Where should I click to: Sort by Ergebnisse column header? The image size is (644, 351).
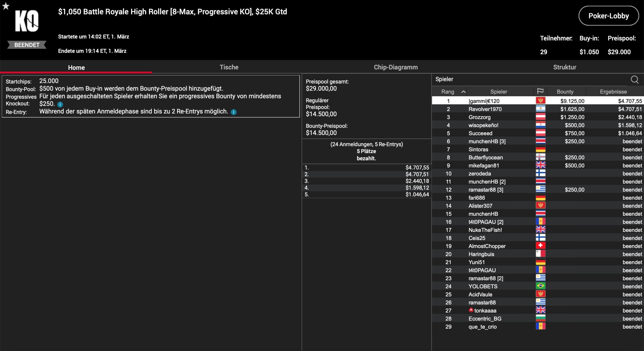coord(613,92)
